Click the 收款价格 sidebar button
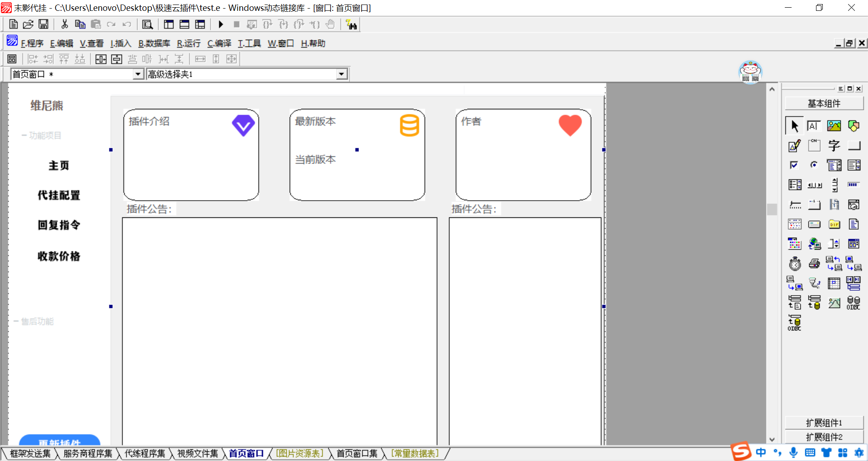This screenshot has width=868, height=461. [x=59, y=256]
